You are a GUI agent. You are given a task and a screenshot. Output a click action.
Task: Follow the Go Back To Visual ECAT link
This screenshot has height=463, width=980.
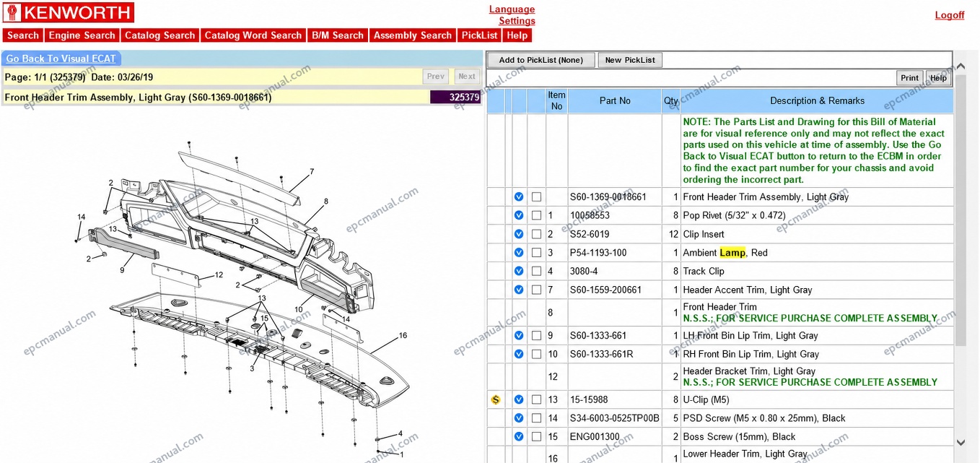point(61,59)
